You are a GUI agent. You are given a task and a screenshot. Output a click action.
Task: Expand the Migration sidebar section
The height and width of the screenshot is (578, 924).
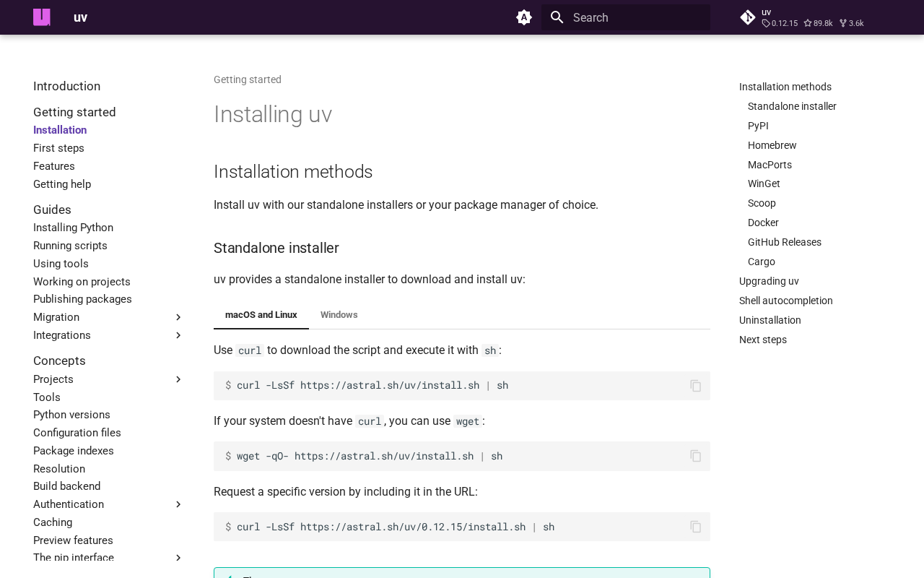pos(178,317)
